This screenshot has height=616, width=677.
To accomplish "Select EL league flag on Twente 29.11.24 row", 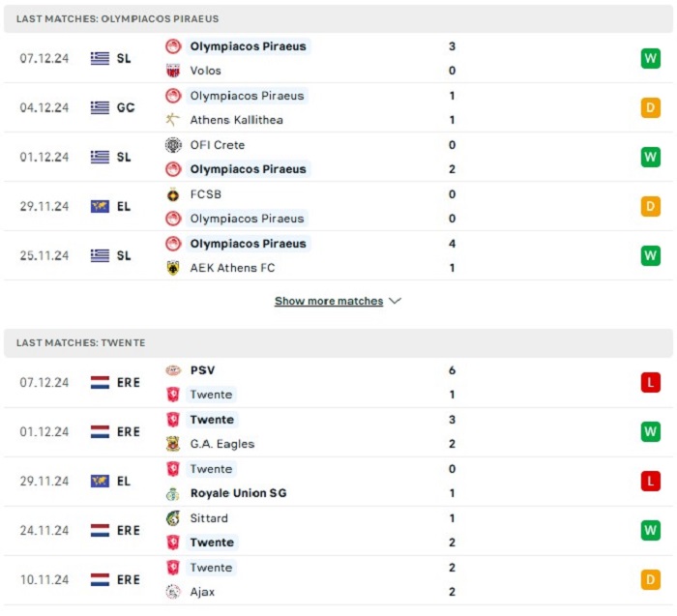I will click(111, 481).
